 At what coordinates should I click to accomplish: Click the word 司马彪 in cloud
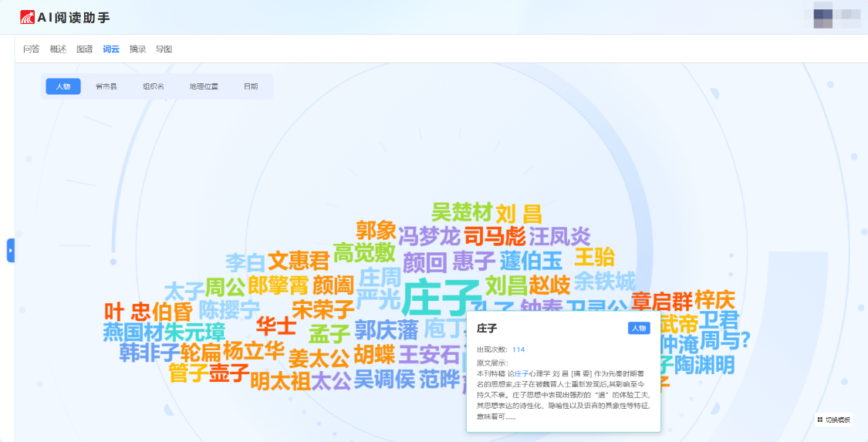coord(495,236)
